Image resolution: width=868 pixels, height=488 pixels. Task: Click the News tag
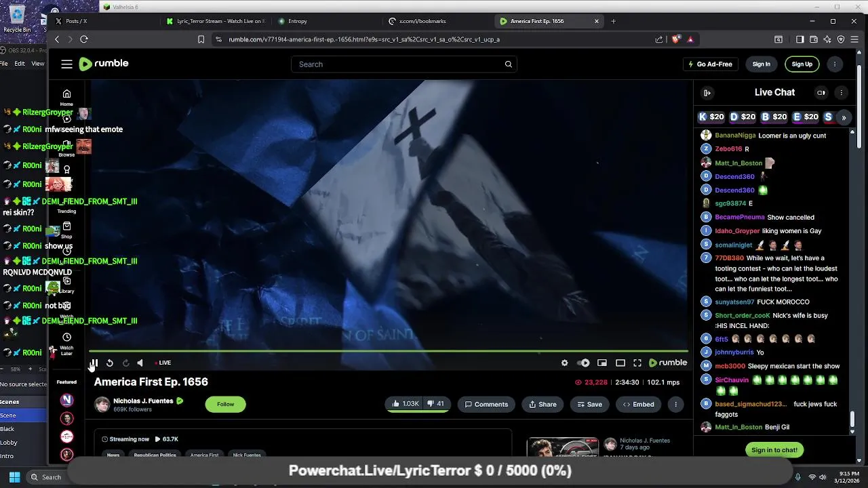pyautogui.click(x=113, y=455)
